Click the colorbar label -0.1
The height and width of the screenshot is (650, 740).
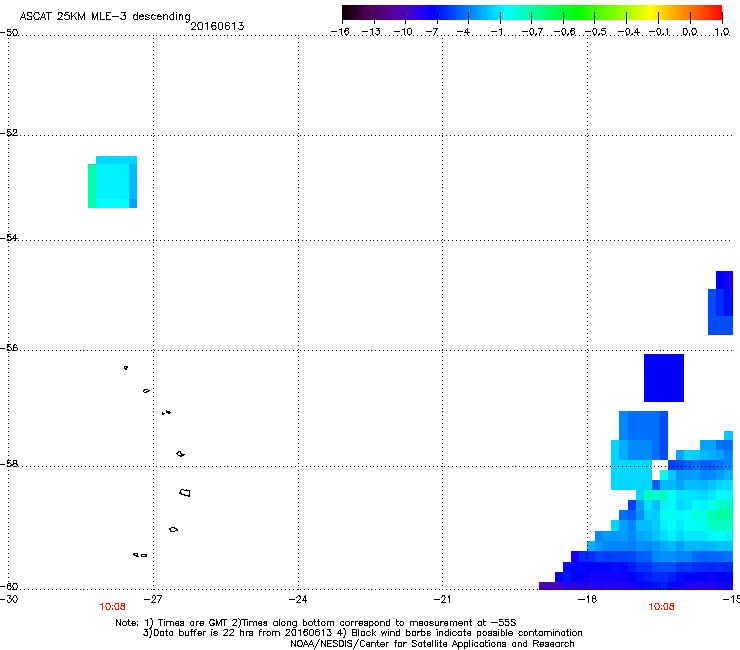[659, 32]
